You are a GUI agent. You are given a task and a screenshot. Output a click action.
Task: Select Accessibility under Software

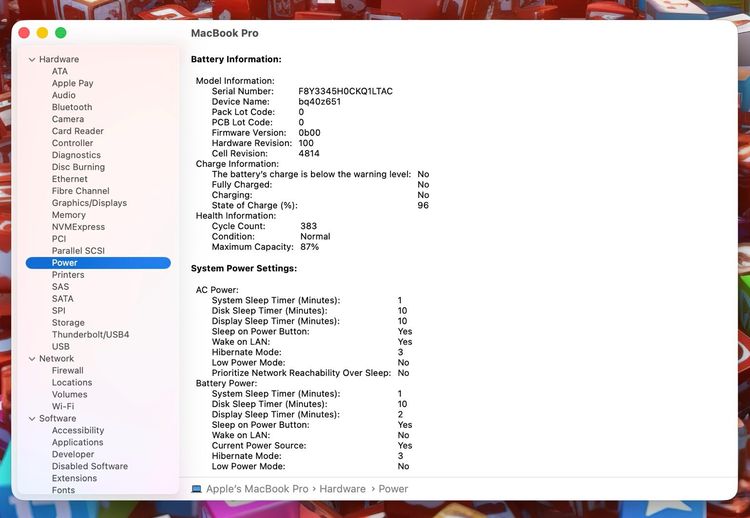click(x=78, y=430)
